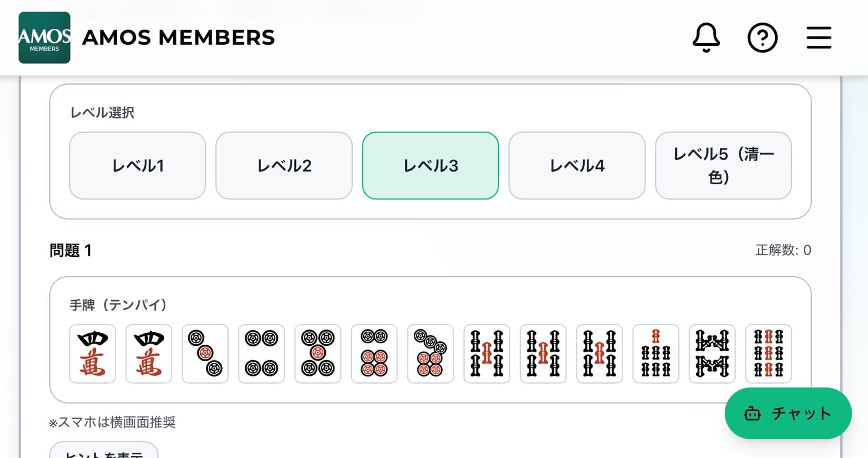Image resolution: width=868 pixels, height=458 pixels.
Task: Click the AMOS Members logo
Action: (x=44, y=37)
